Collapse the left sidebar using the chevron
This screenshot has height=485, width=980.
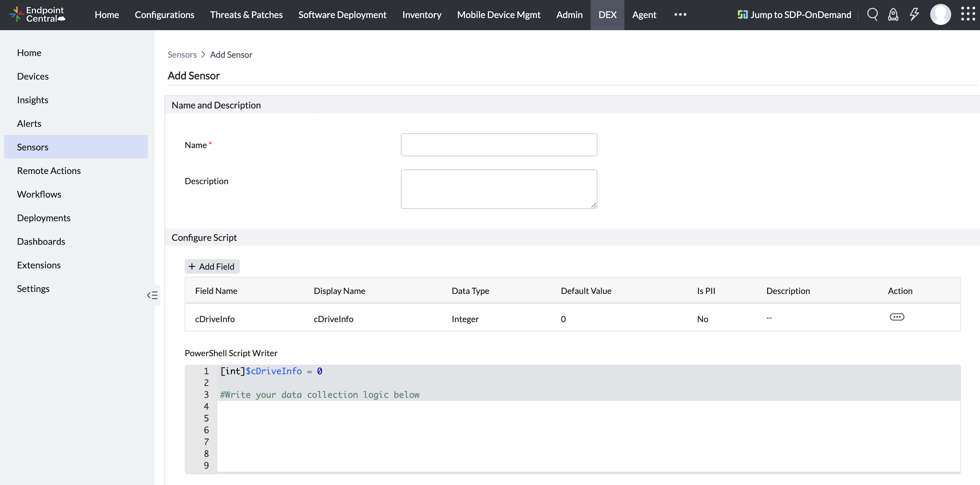click(153, 295)
